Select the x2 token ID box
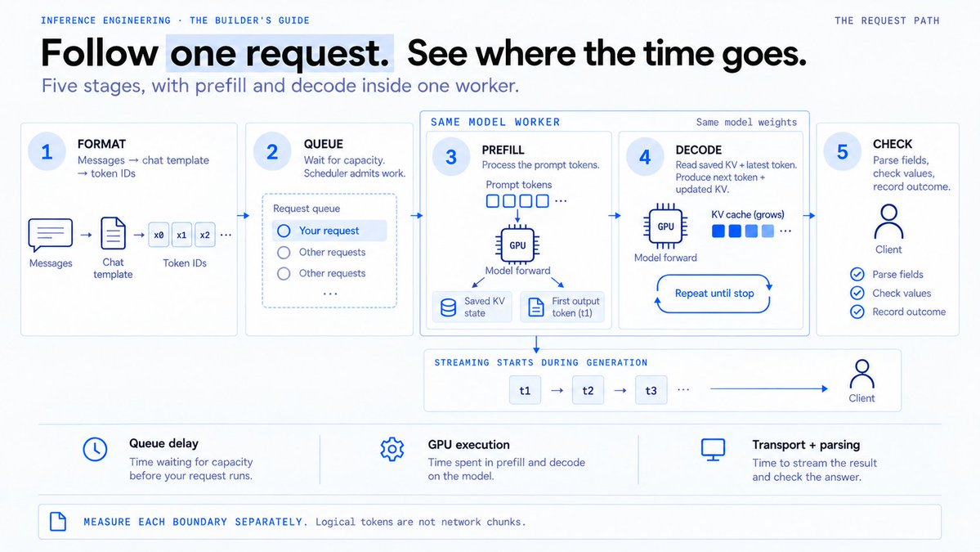Viewport: 980px width, 552px height. coord(205,235)
